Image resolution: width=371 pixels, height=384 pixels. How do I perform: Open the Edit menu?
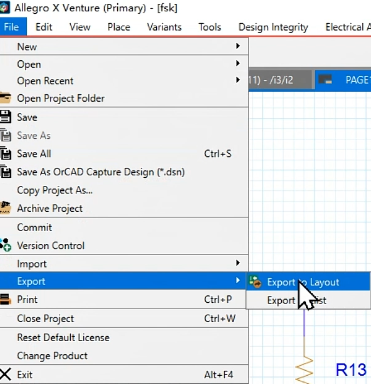pos(44,27)
